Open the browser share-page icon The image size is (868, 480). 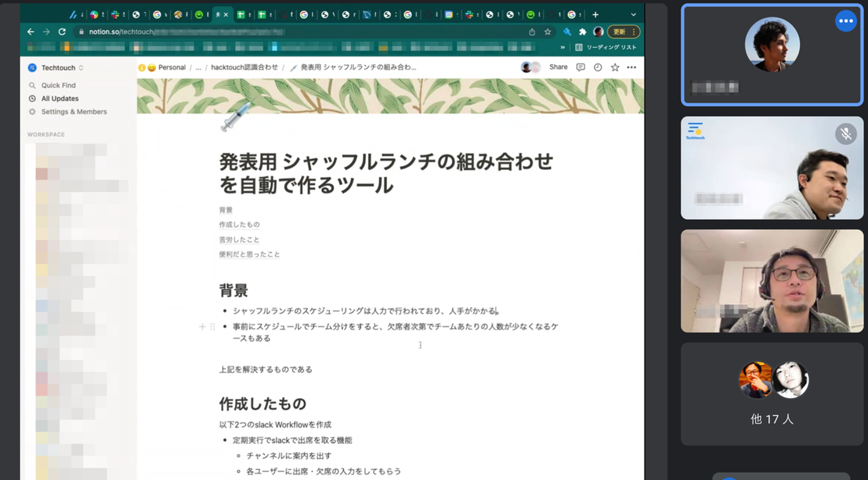[x=532, y=32]
